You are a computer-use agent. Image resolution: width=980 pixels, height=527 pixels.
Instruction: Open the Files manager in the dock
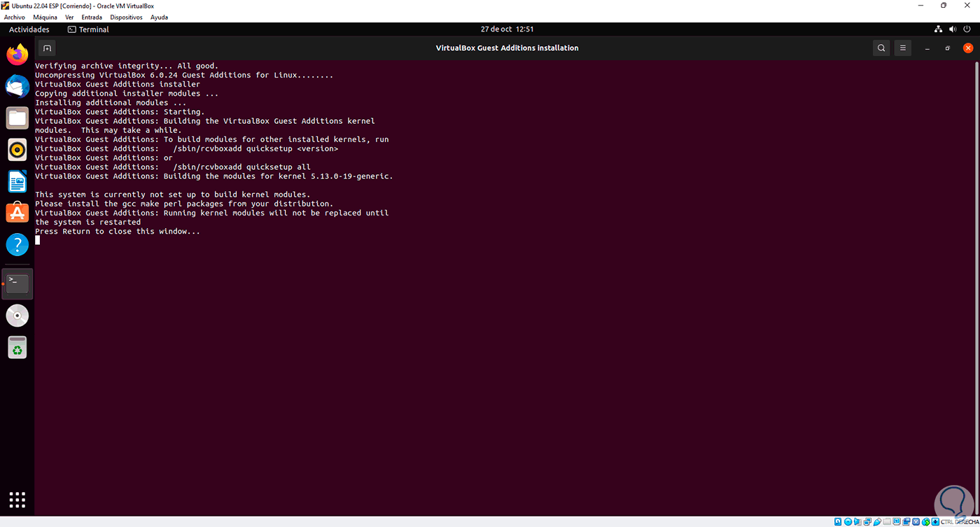click(17, 118)
